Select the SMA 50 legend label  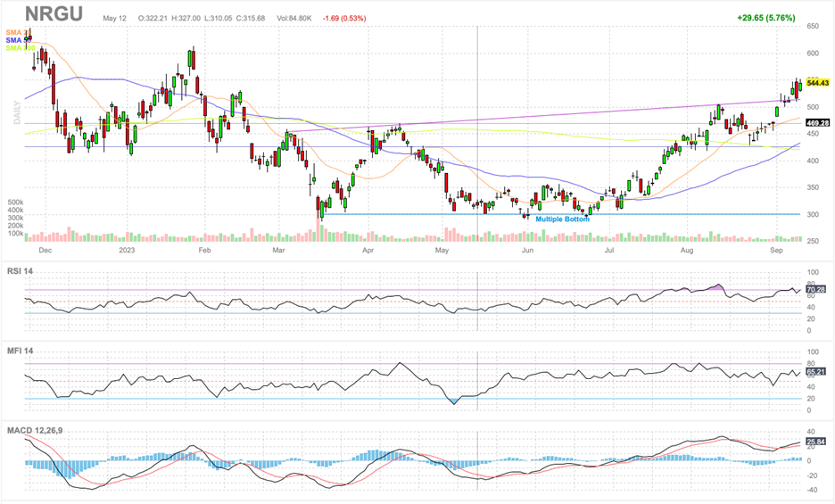pyautogui.click(x=17, y=40)
